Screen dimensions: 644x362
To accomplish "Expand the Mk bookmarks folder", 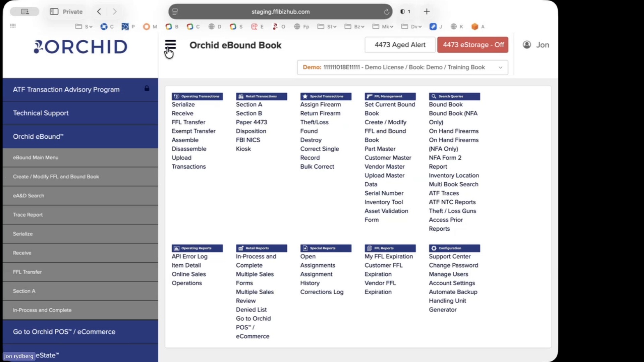I will click(x=382, y=26).
